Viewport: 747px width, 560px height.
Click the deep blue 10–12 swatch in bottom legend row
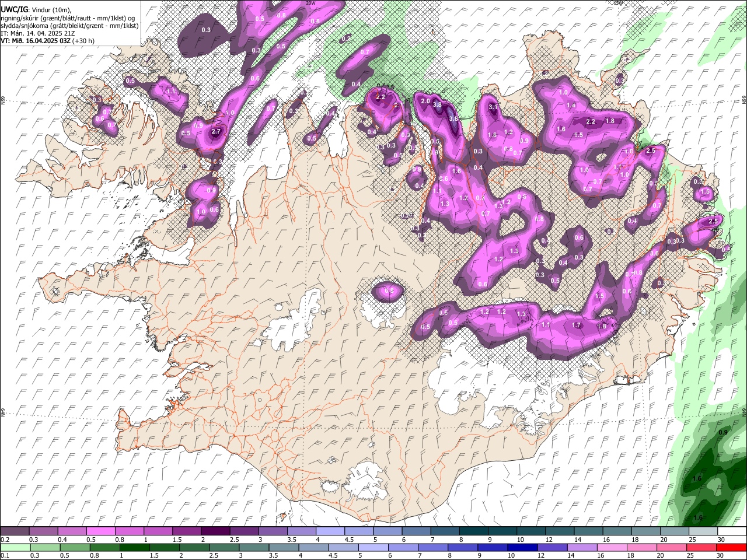click(x=522, y=548)
